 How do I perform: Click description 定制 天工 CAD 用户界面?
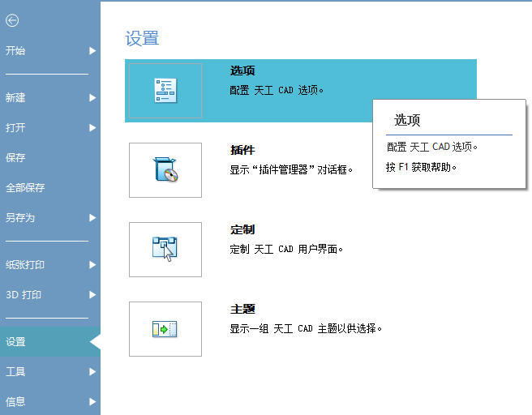tap(286, 249)
